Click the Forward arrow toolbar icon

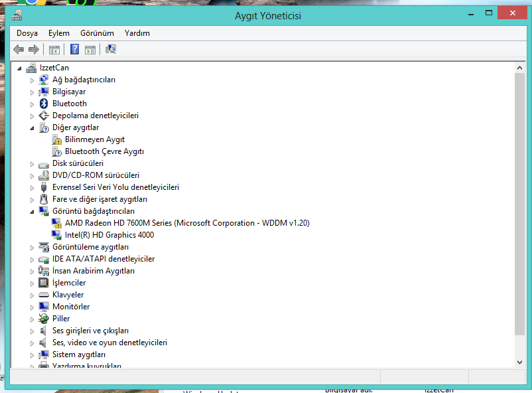[34, 50]
